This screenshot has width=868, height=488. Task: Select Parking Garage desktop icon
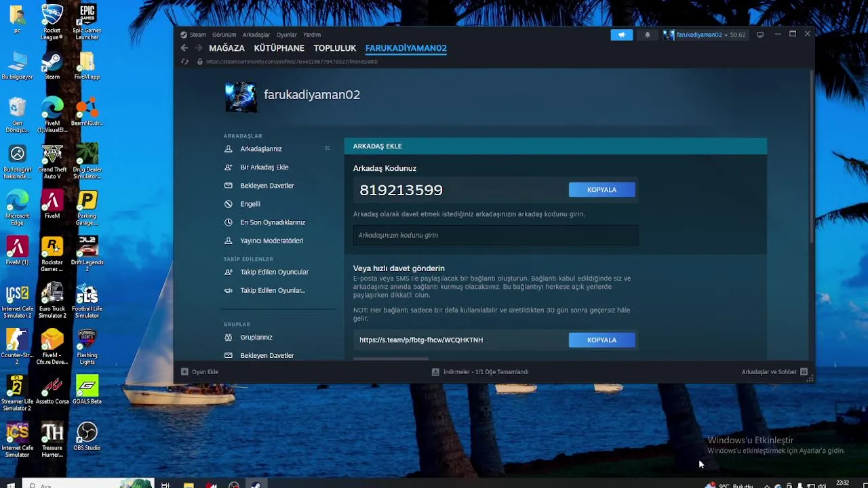87,208
